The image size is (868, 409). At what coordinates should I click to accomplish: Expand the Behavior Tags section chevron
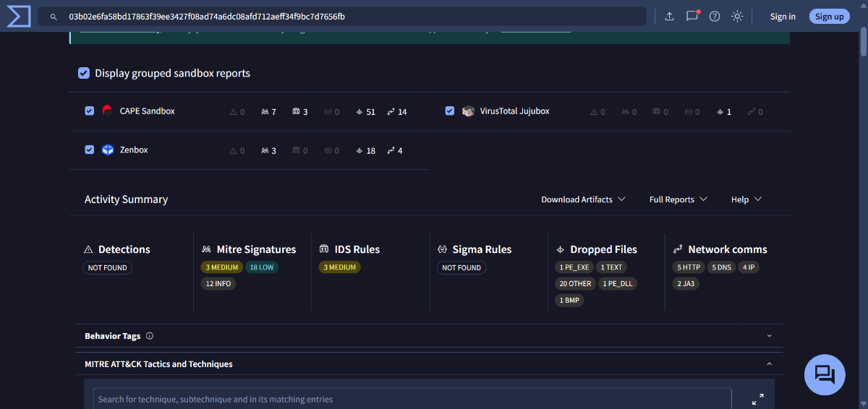click(769, 336)
